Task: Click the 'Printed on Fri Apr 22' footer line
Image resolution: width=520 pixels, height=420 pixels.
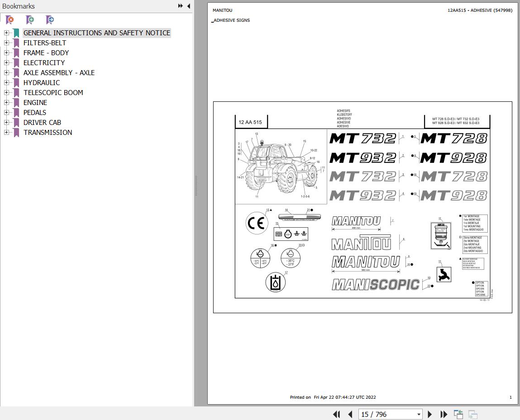Action: [x=333, y=397]
